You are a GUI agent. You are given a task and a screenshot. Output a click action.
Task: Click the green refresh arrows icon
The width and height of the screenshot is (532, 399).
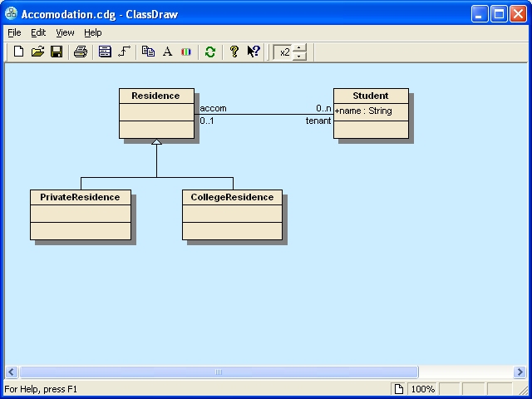210,52
